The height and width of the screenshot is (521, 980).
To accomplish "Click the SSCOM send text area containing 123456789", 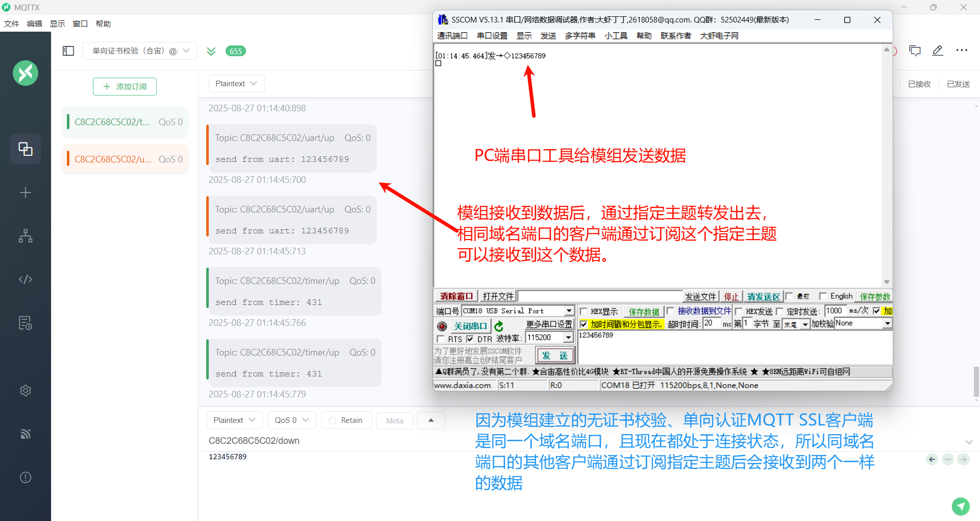I will point(734,347).
